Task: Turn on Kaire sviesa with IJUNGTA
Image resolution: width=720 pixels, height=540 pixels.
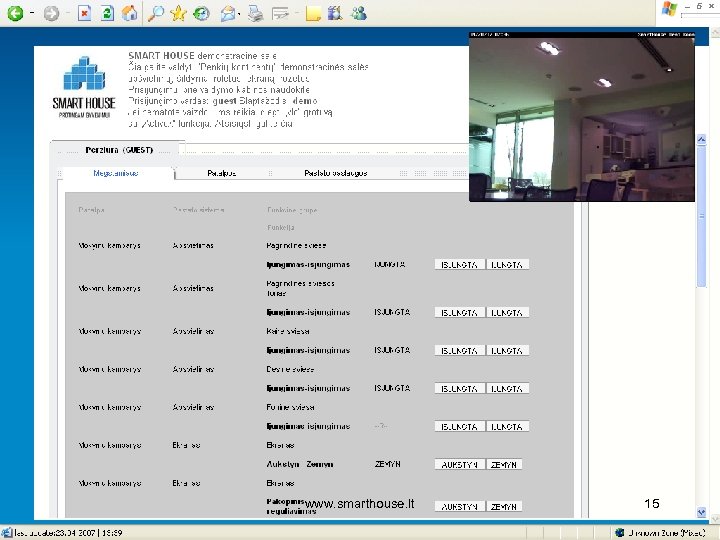Action: pyautogui.click(x=507, y=351)
